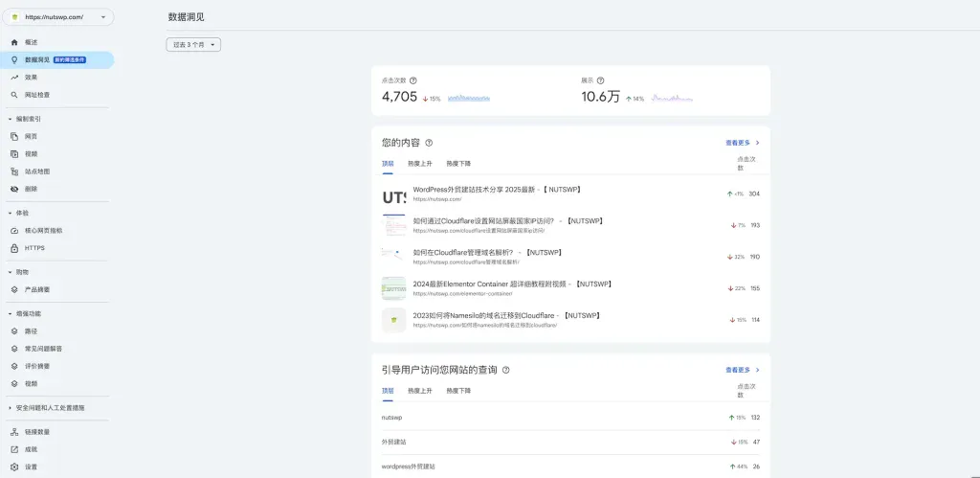Screen dimensions: 980x478
Task: Open the 效果 trend-line icon
Action: [14, 78]
